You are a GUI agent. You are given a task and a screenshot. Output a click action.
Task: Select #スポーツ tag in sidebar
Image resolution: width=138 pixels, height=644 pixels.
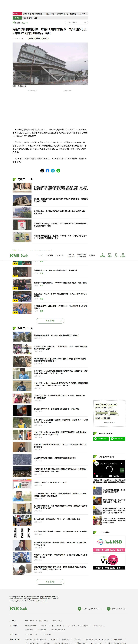click(113, 411)
